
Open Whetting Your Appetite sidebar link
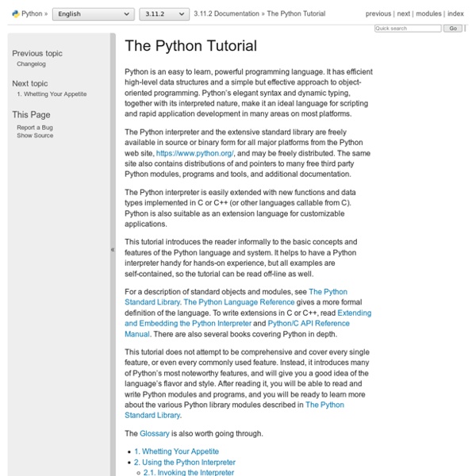click(x=52, y=94)
